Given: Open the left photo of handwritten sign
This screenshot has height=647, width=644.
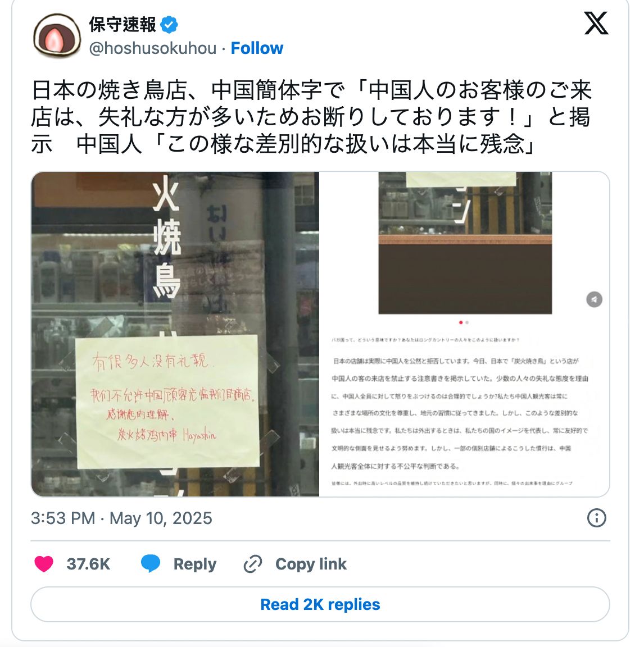Looking at the screenshot, I should click(175, 334).
